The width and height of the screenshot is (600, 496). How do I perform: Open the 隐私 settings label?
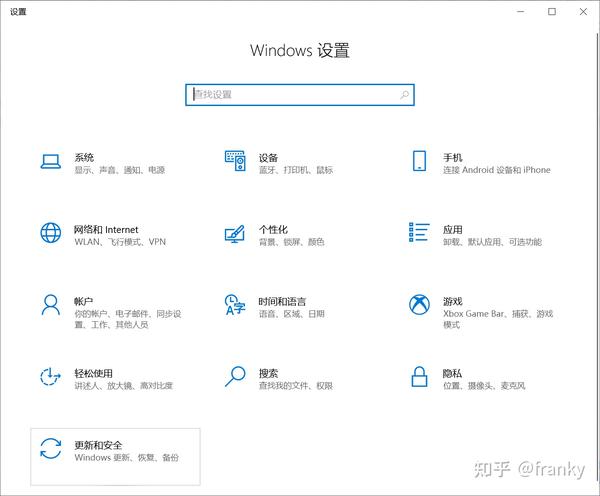point(452,373)
